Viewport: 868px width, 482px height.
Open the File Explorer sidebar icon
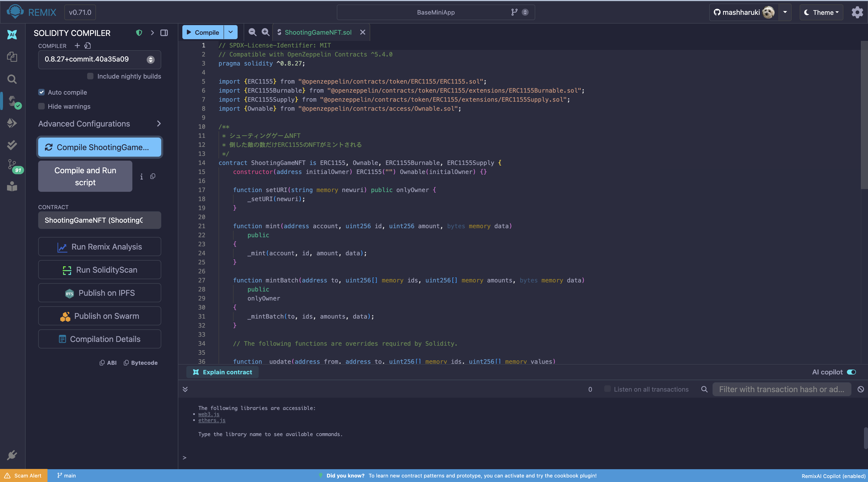click(12, 56)
